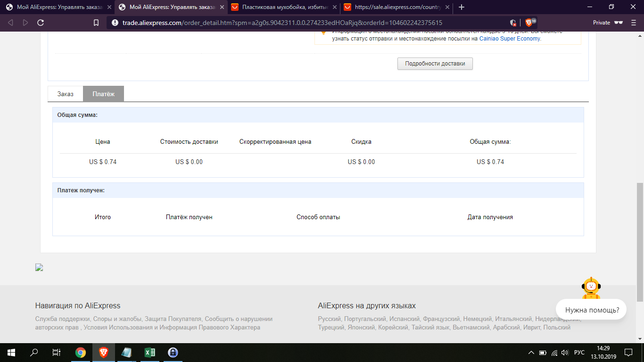644x362 pixels.
Task: Switch the РУС keyboard language indicator
Action: click(x=579, y=353)
